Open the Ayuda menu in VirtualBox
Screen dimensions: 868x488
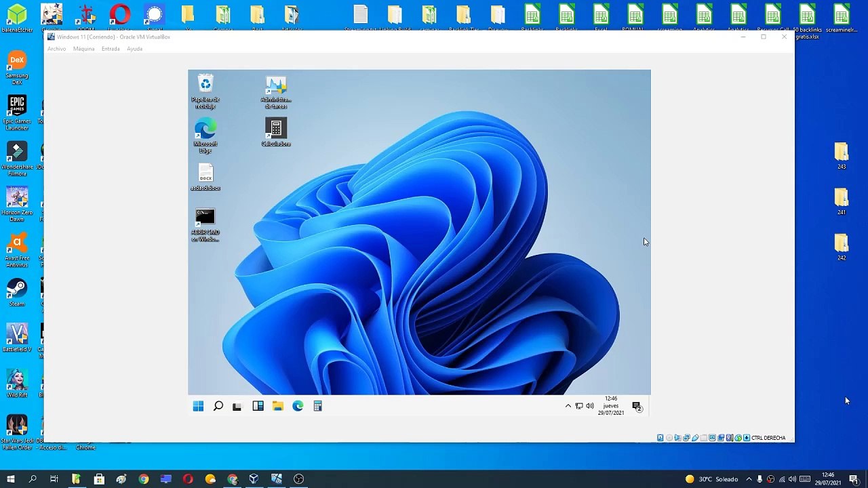pyautogui.click(x=134, y=49)
